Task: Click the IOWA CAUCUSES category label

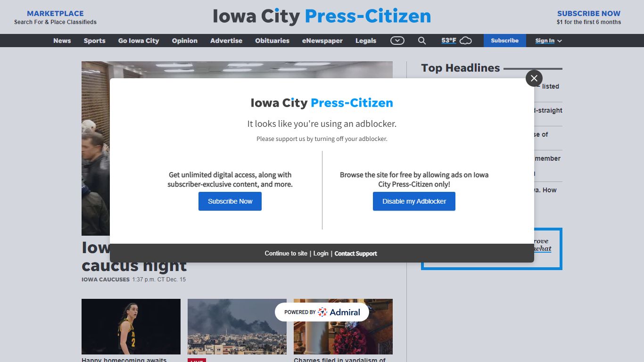Action: pyautogui.click(x=105, y=280)
